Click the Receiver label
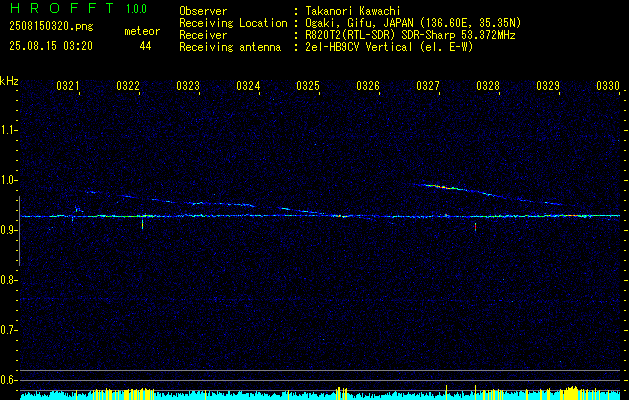629x400 pixels. point(203,35)
